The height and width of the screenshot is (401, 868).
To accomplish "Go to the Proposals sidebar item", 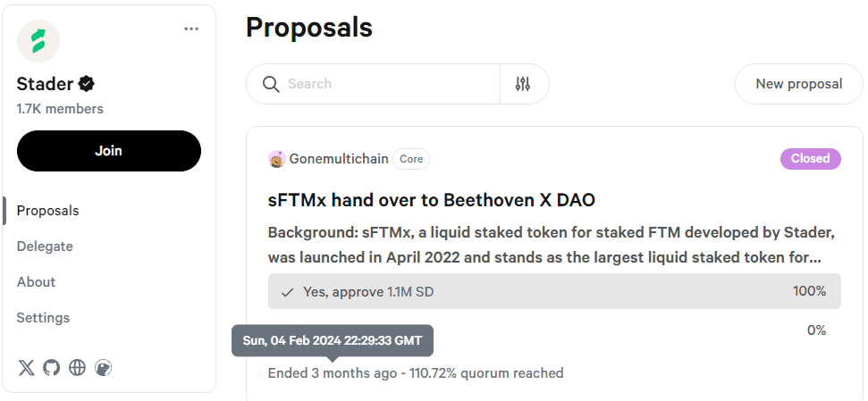I will pos(48,211).
